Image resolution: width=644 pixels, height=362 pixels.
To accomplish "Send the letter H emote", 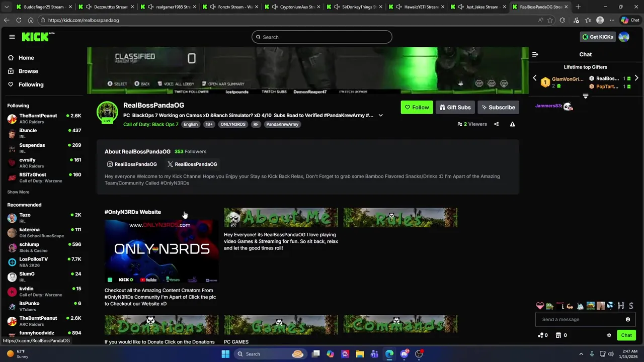I will tap(620, 306).
